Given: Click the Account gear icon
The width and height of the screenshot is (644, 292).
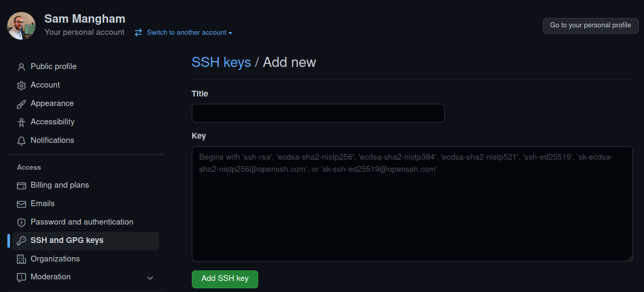Looking at the screenshot, I should [x=22, y=85].
